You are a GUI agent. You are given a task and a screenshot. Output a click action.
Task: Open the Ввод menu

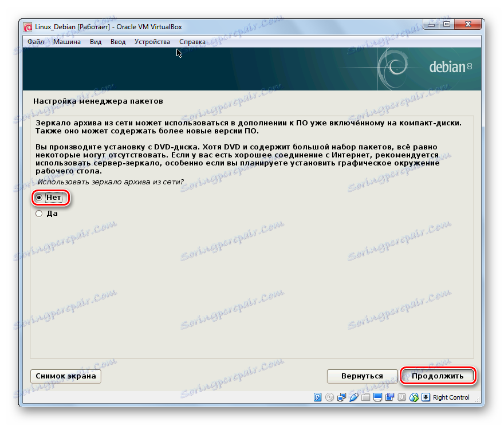118,42
